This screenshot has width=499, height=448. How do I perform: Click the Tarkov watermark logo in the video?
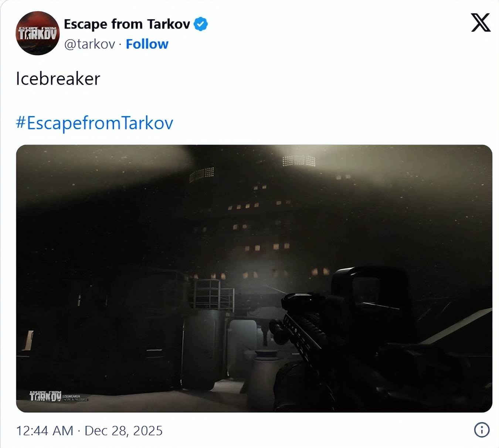click(45, 396)
